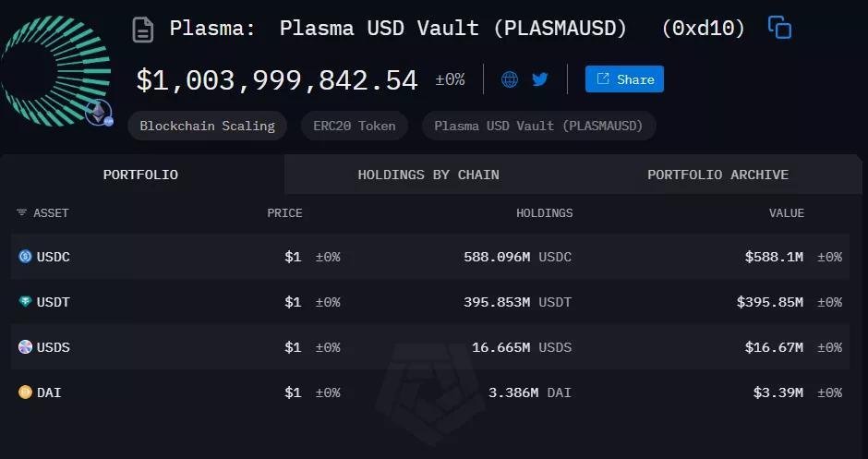Sort by the Asset column filter icon
Viewport: 868px width, 459px height.
(x=21, y=213)
